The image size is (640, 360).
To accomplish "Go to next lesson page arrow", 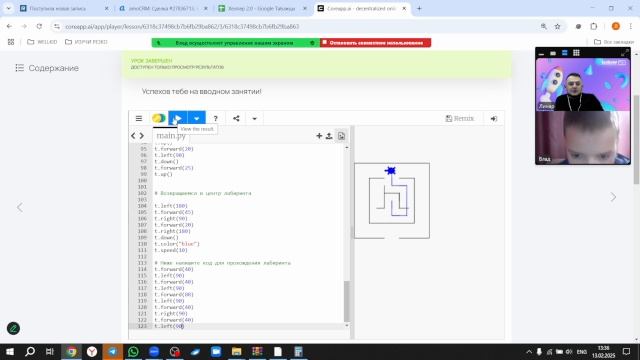I will 613,197.
